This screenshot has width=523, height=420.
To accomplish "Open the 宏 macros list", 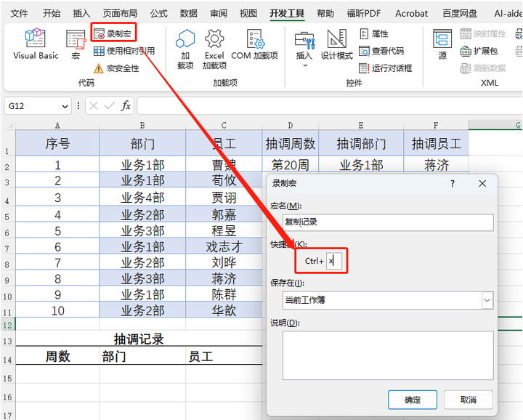I will click(76, 44).
